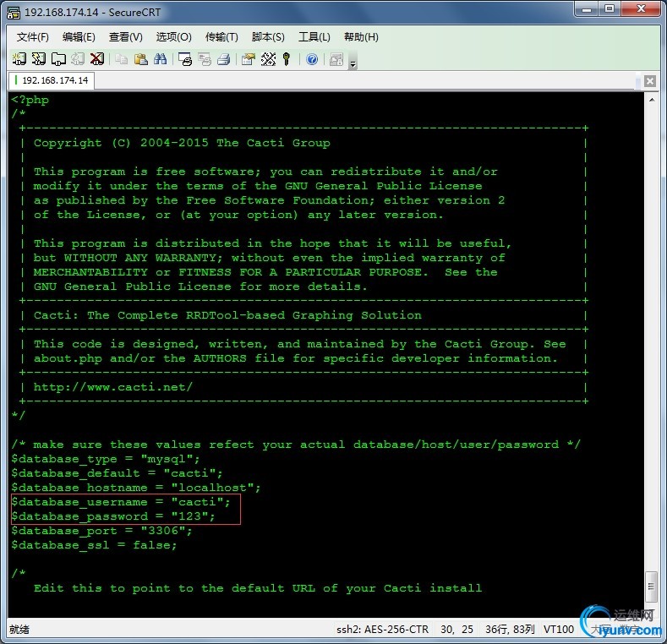Click the blue Help question mark icon
The image size is (667, 644).
click(x=312, y=59)
